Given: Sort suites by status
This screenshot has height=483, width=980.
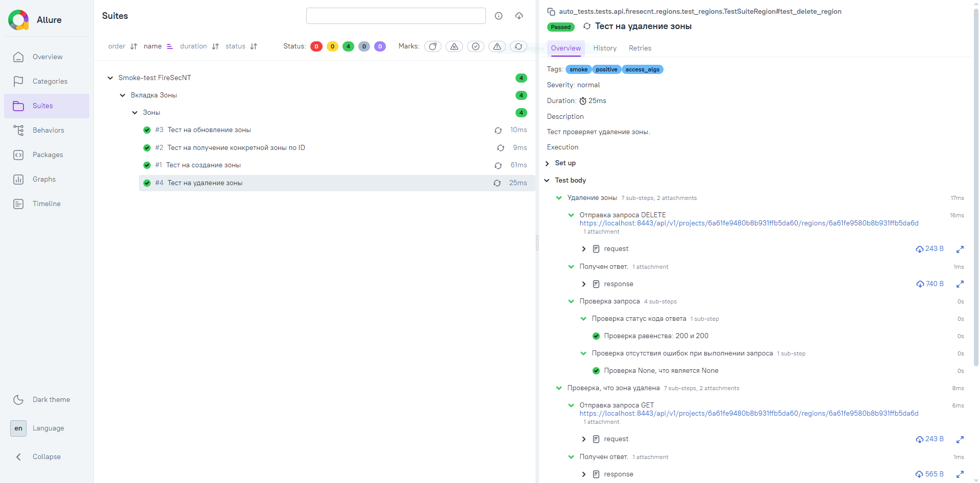Looking at the screenshot, I should point(241,46).
